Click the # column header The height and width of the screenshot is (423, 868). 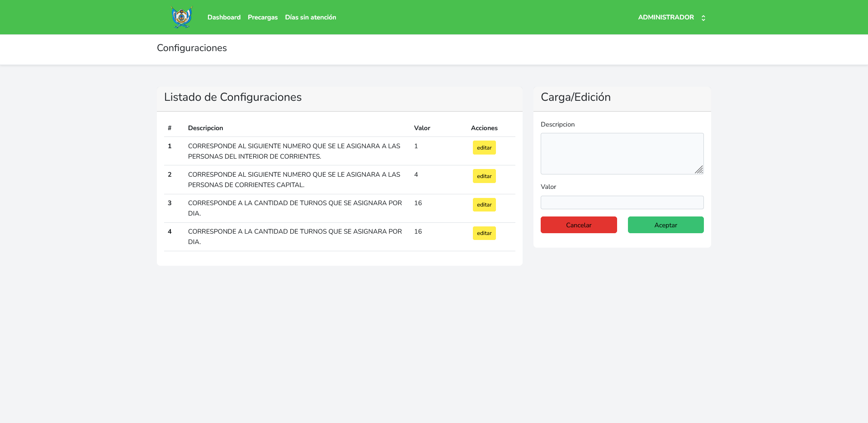point(170,128)
